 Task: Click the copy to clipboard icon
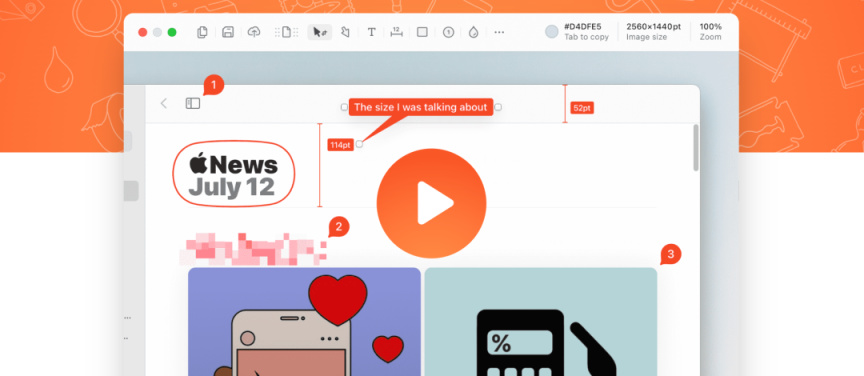(202, 32)
